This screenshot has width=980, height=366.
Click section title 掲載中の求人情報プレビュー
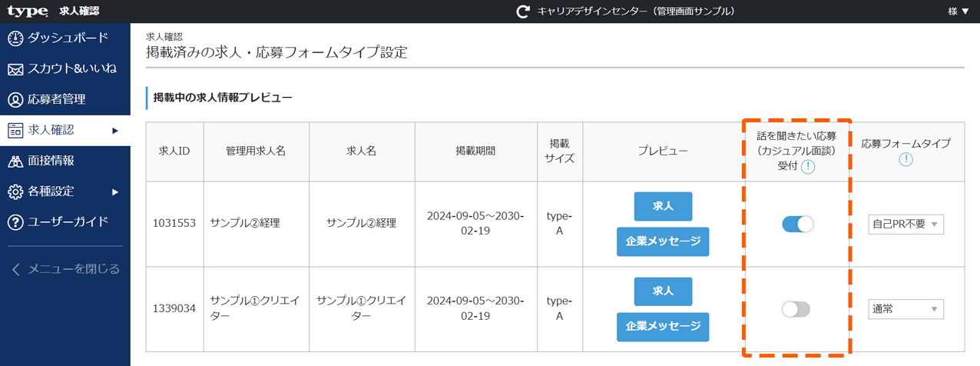tap(223, 98)
